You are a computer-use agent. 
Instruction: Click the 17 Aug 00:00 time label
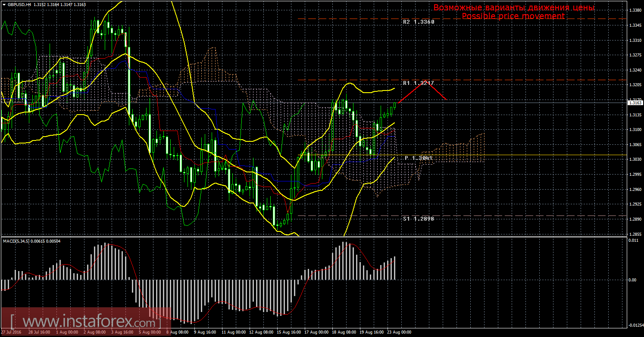pos(316,333)
